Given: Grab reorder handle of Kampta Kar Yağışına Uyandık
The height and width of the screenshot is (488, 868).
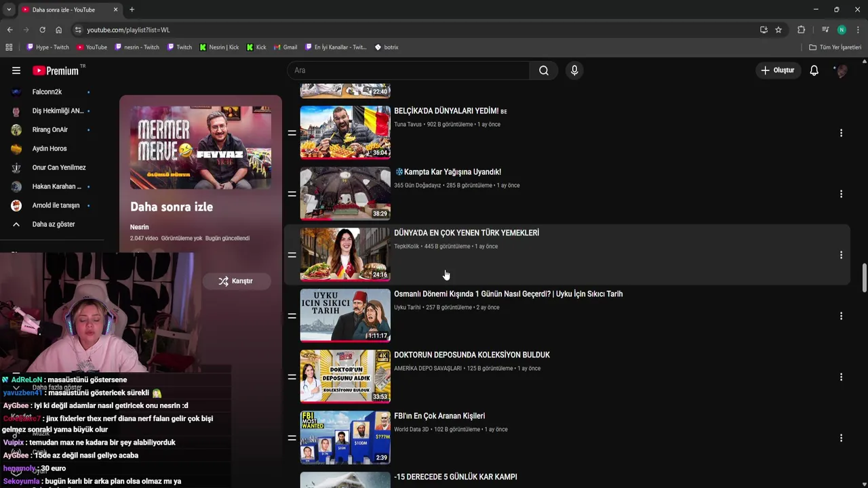Looking at the screenshot, I should click(292, 194).
